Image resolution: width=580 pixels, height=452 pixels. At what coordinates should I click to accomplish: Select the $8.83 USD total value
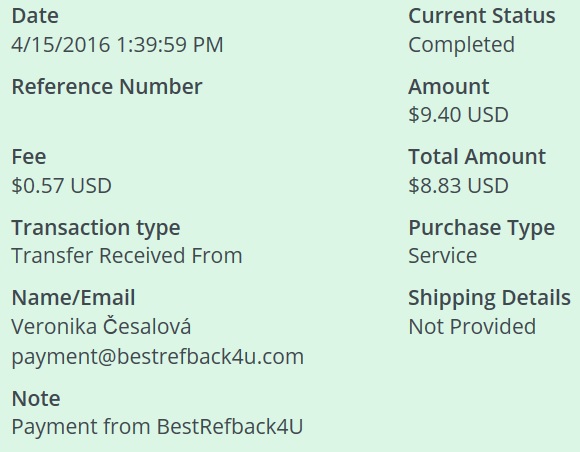pyautogui.click(x=458, y=186)
